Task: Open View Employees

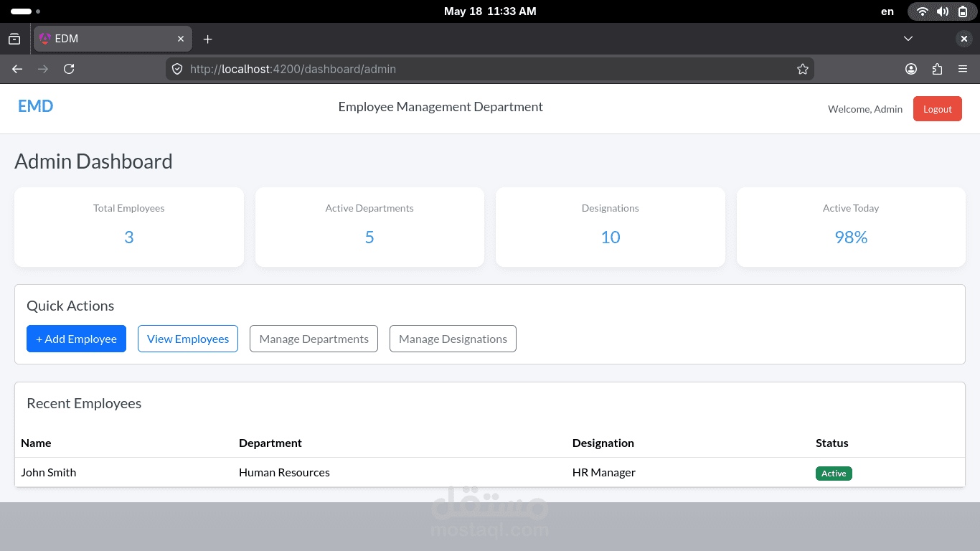Action: [x=188, y=339]
